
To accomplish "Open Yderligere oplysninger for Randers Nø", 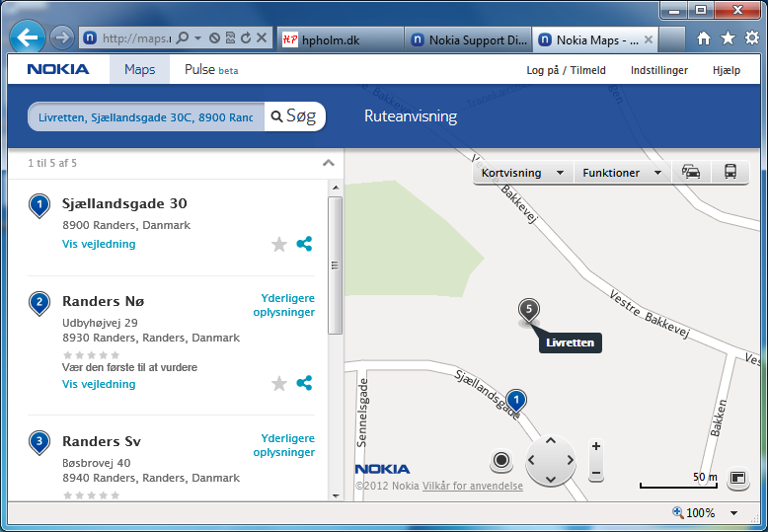I will coord(283,305).
